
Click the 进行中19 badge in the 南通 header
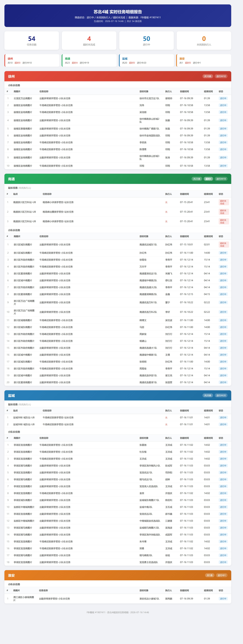(x=221, y=179)
